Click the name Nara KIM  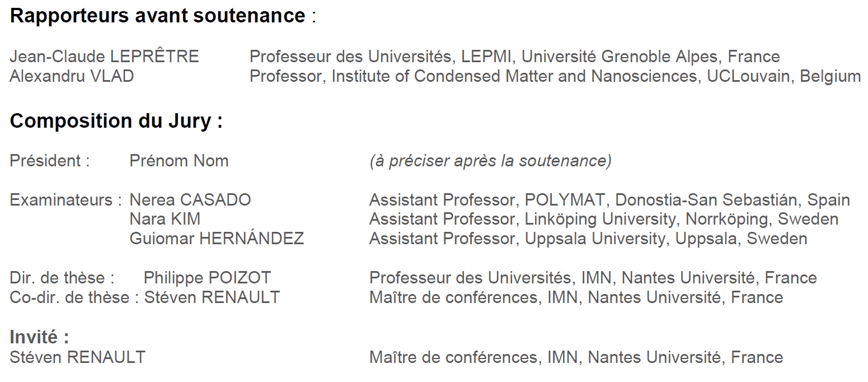coord(165,219)
